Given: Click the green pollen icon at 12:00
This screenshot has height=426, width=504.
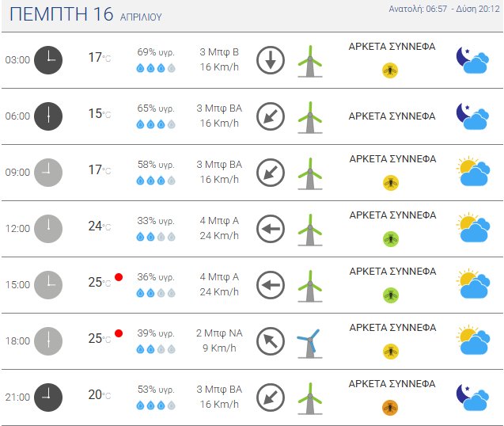Looking at the screenshot, I should click(x=390, y=239).
